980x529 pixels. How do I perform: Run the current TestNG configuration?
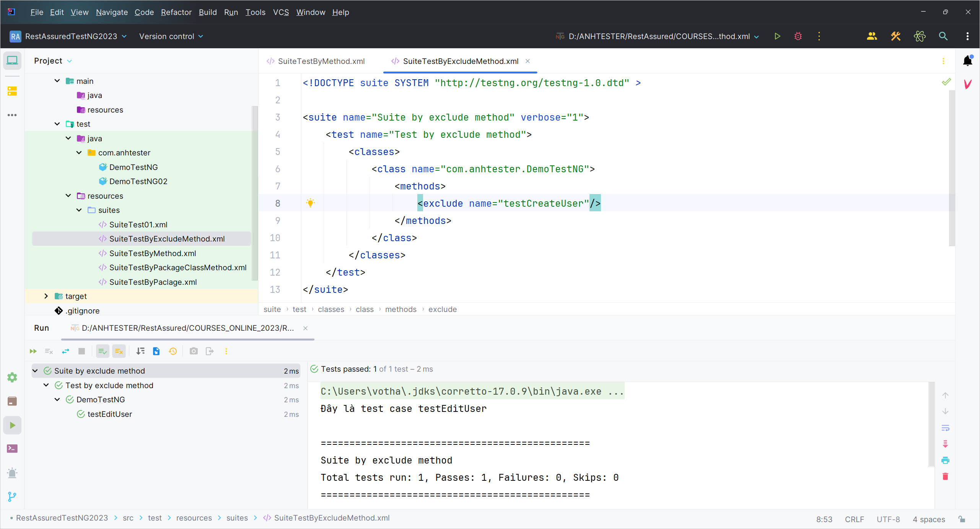click(x=777, y=36)
